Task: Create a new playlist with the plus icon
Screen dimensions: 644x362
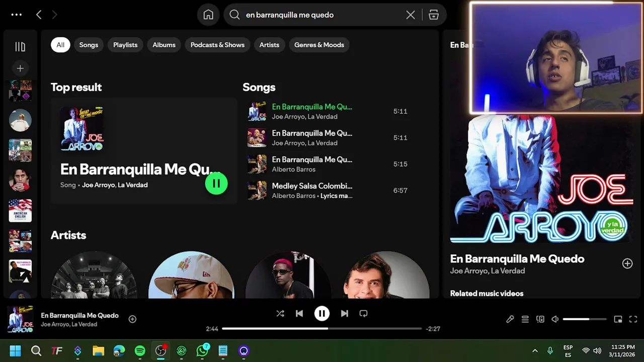Action: coord(20,68)
